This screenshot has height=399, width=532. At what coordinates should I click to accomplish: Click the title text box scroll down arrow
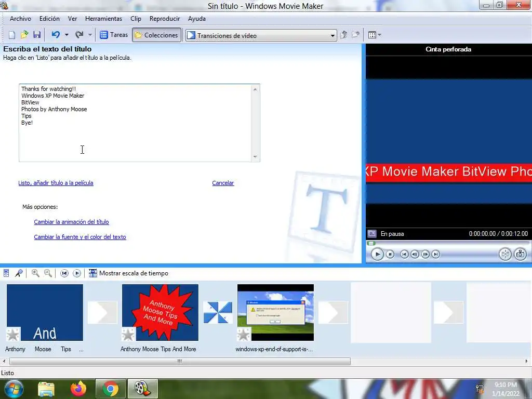[x=255, y=157]
